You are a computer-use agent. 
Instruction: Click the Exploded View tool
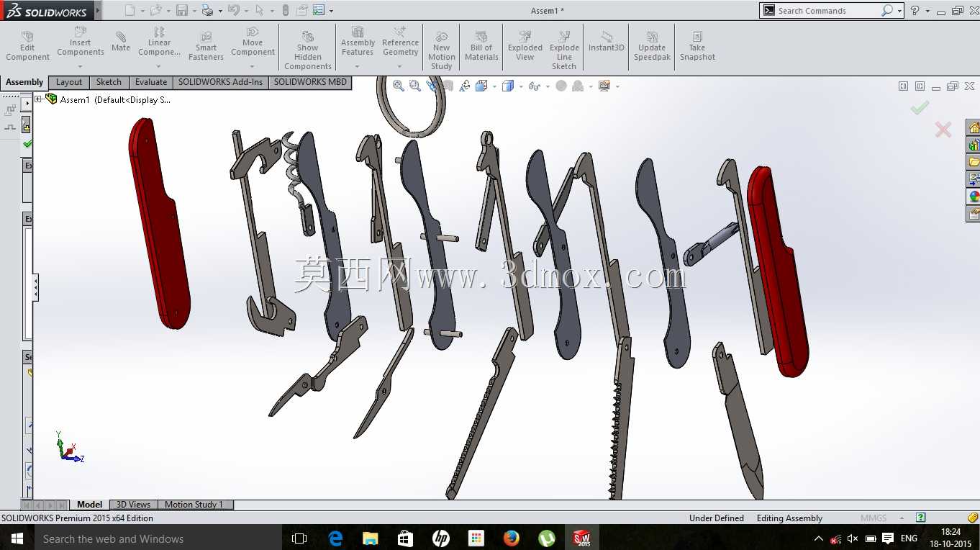(525, 46)
